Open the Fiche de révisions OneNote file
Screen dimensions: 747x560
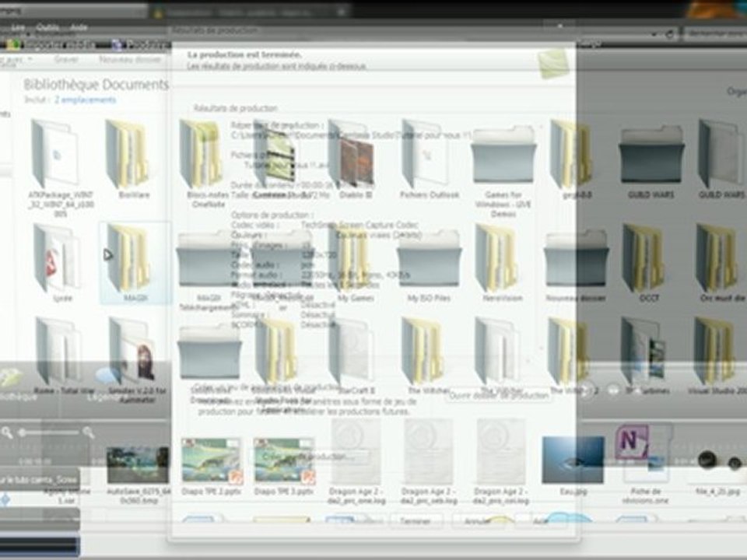(646, 464)
